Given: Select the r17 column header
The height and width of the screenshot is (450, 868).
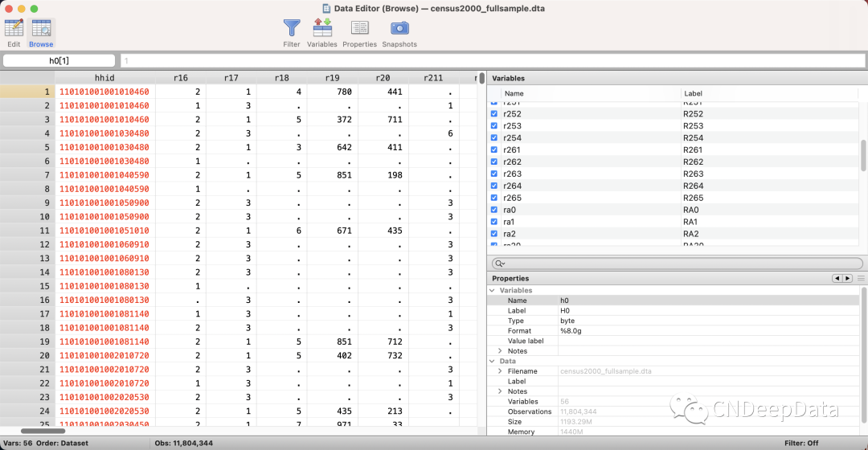Looking at the screenshot, I should point(231,78).
